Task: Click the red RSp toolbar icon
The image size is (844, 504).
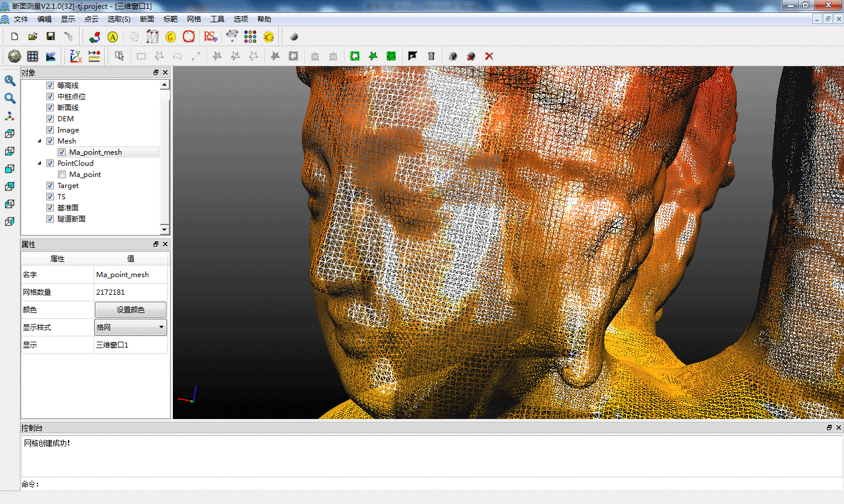Action: (210, 36)
